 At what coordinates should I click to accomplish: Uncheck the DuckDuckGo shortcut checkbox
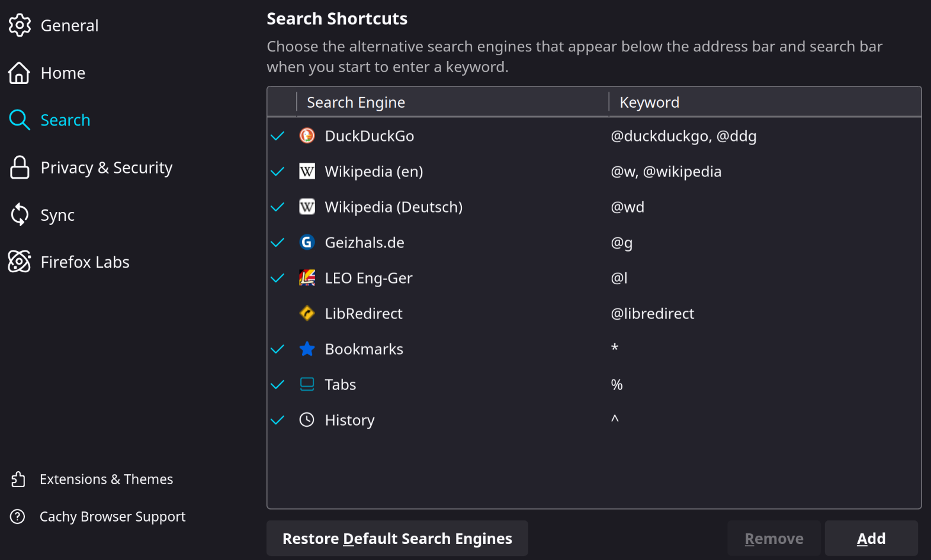click(278, 136)
